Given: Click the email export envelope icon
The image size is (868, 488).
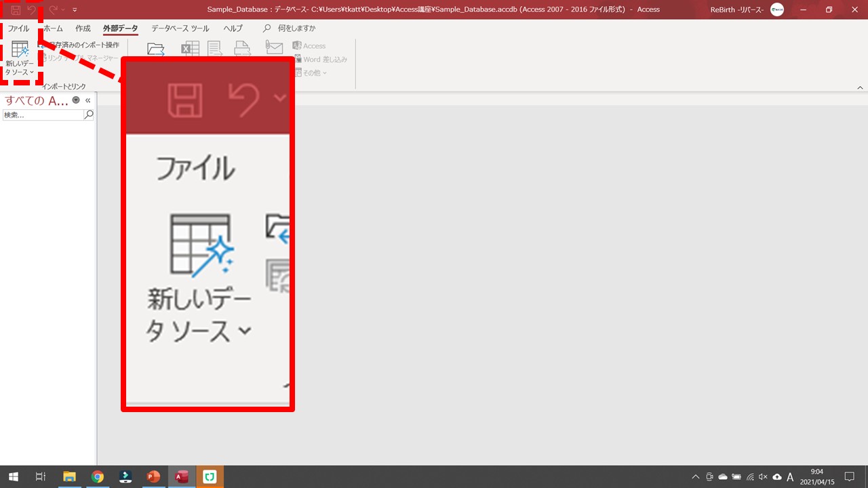Looking at the screenshot, I should (x=274, y=47).
